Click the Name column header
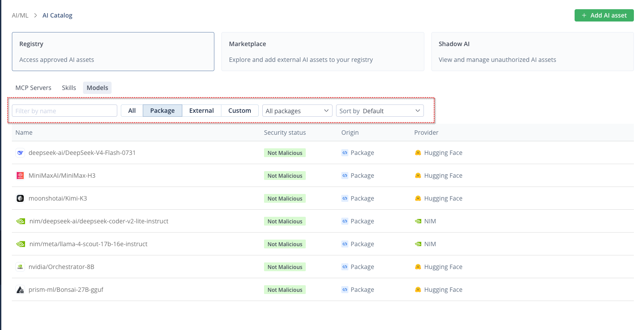Screen dimensions: 644x330 pos(24,133)
